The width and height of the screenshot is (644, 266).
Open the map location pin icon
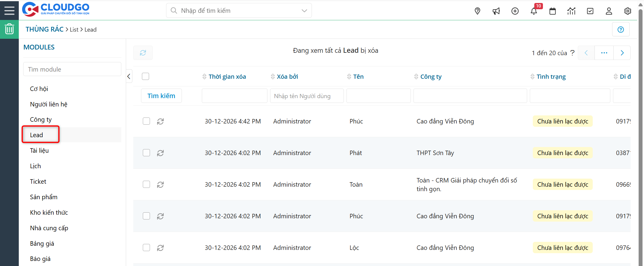click(x=477, y=11)
